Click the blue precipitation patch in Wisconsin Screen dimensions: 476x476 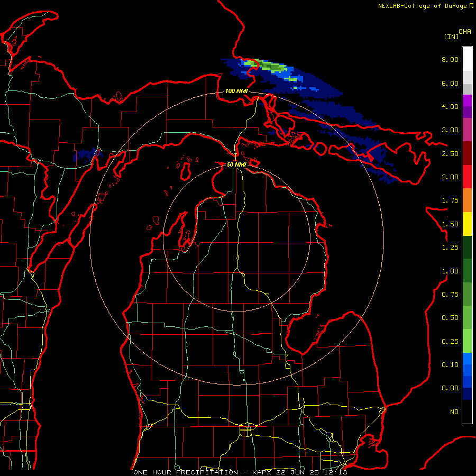click(x=87, y=154)
